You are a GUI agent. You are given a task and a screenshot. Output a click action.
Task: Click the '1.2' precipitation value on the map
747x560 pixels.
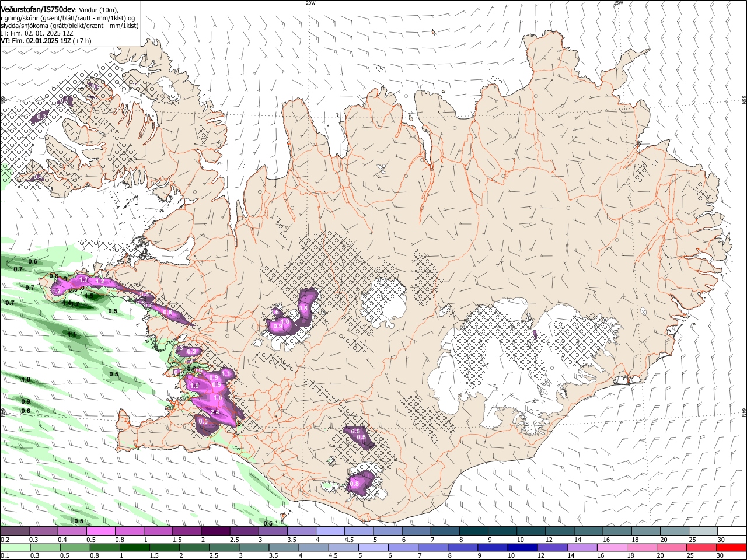99,282
